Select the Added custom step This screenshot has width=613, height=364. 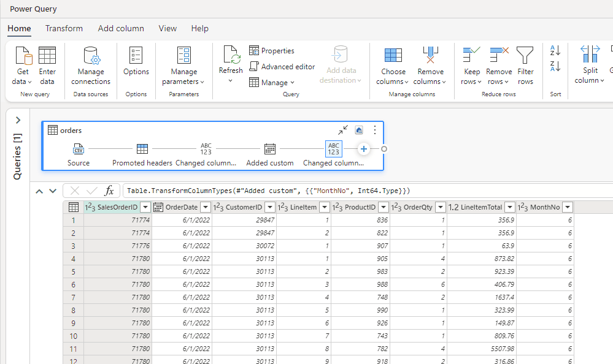270,149
